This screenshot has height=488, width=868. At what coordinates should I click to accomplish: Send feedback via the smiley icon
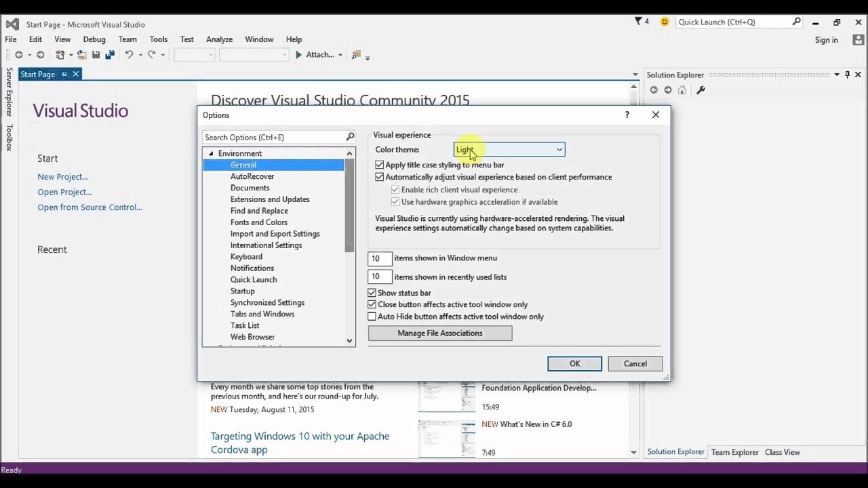pyautogui.click(x=665, y=22)
